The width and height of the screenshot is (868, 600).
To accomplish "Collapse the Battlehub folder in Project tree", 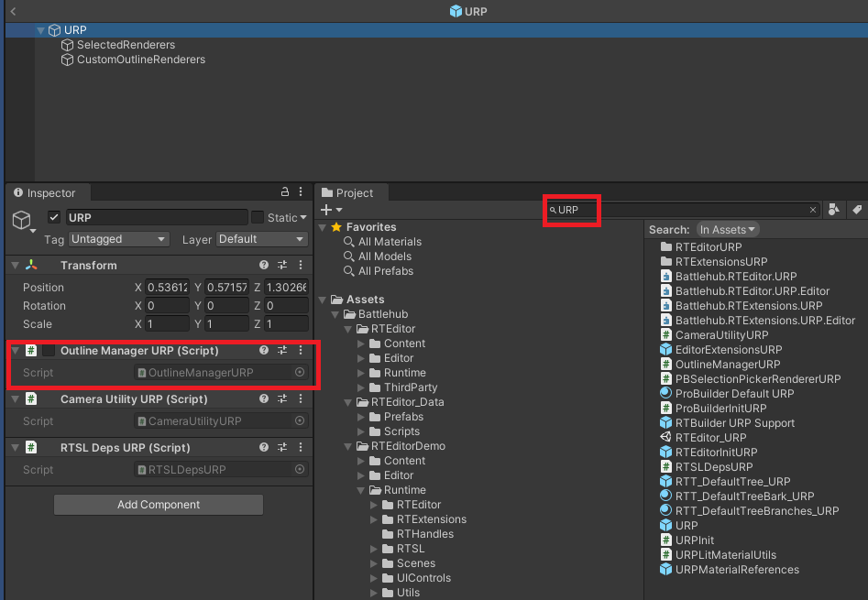I will 335,313.
